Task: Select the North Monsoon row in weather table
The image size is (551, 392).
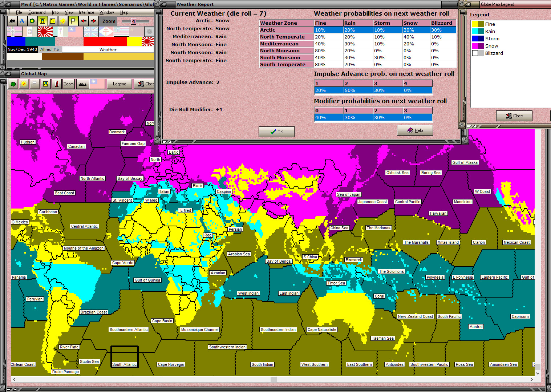Action: coord(358,51)
